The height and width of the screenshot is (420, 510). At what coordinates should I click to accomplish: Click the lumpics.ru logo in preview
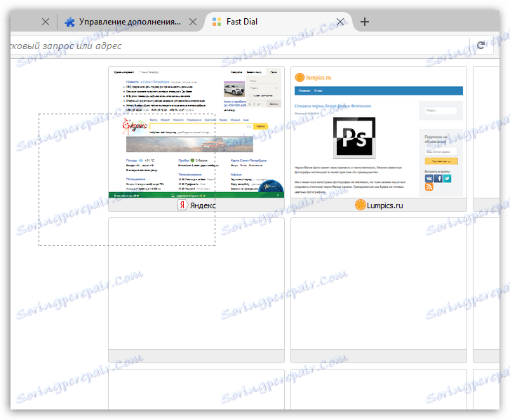(313, 77)
